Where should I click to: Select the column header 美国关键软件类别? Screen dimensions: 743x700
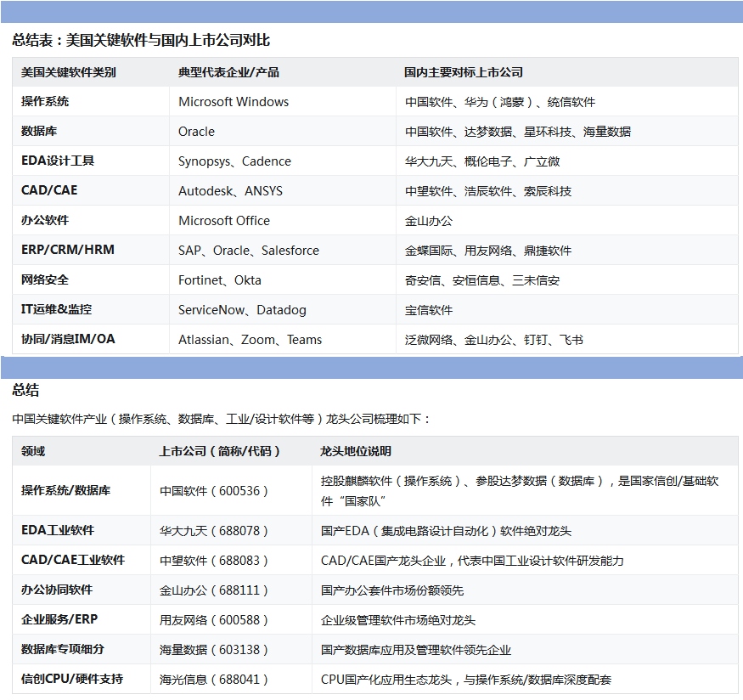coord(69,72)
